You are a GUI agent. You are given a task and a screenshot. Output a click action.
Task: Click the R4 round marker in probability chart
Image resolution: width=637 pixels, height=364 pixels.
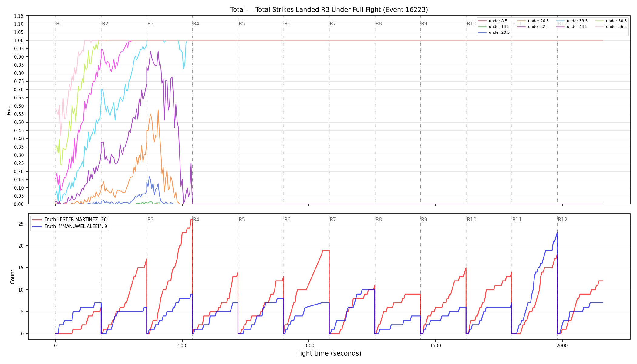coord(196,24)
